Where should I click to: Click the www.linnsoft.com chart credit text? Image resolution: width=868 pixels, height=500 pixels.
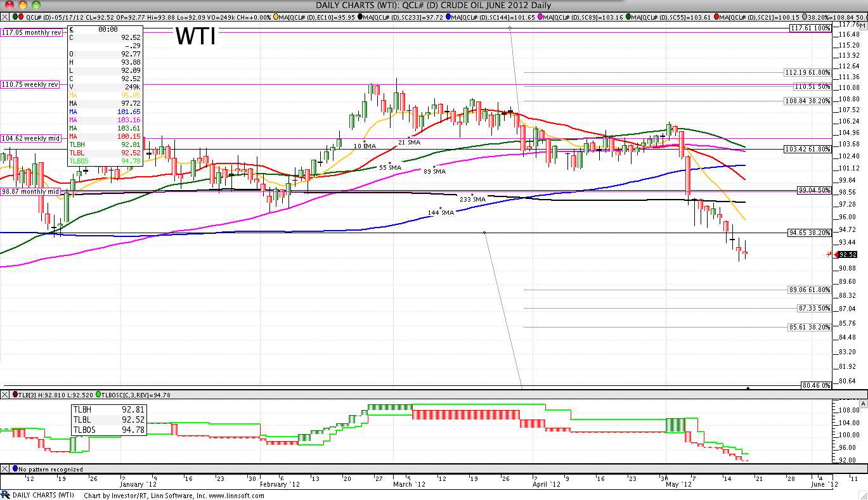[236, 496]
